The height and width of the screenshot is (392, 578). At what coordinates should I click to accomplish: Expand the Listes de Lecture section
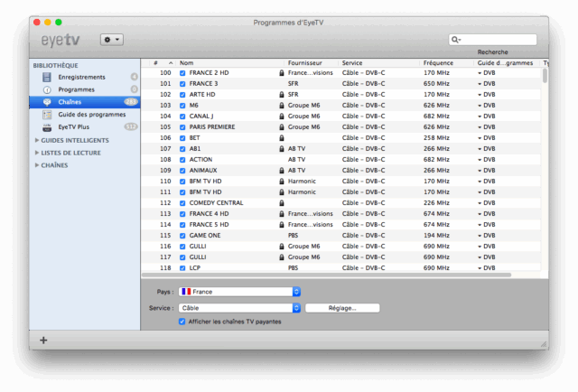(x=37, y=153)
